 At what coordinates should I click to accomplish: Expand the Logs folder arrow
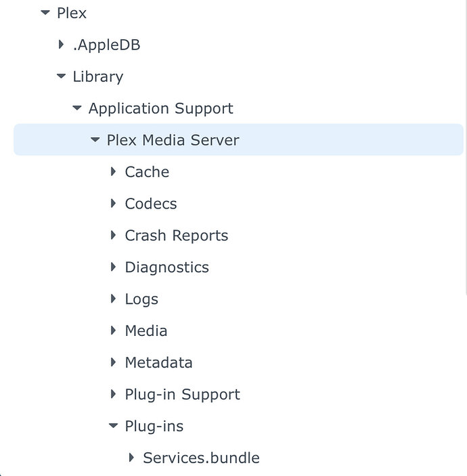pyautogui.click(x=113, y=299)
